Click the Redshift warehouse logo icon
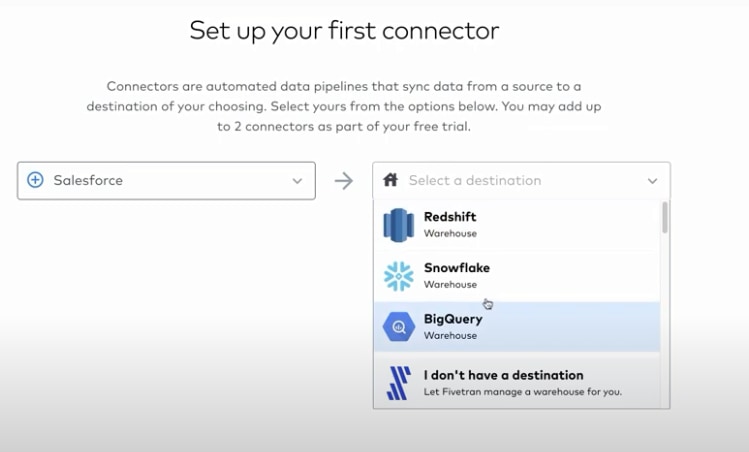 pyautogui.click(x=398, y=225)
